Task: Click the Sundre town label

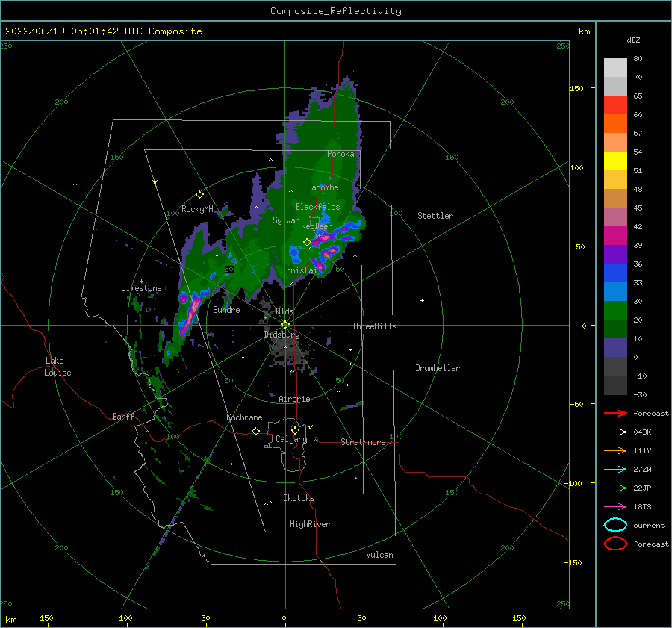Action: coord(226,309)
